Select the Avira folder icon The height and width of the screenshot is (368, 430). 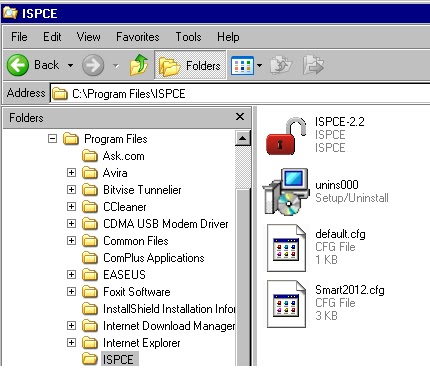point(90,173)
